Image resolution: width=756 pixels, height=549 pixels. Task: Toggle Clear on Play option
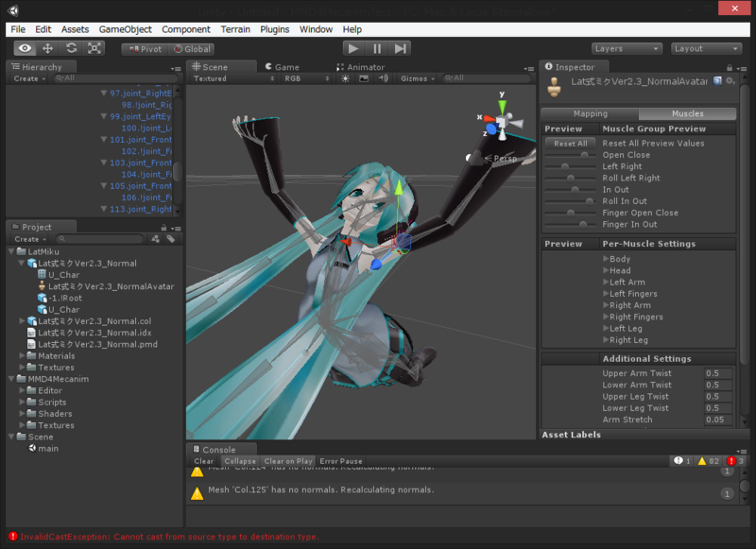click(288, 461)
